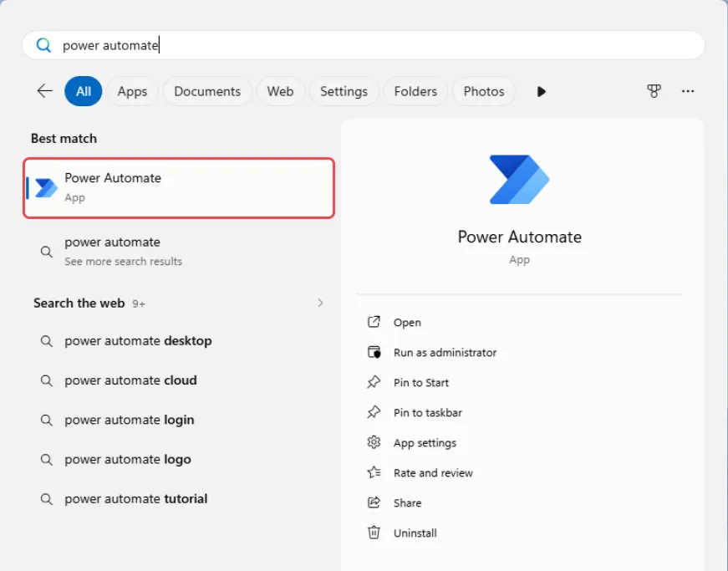Select Pin to taskbar
The width and height of the screenshot is (728, 571).
(x=428, y=413)
